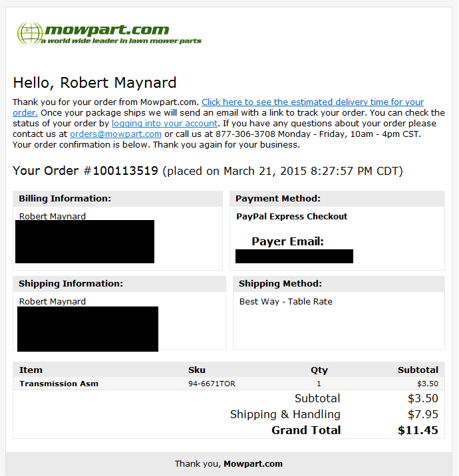The image size is (459, 476).
Task: Click Mowpart.com in the footer
Action: 253,464
